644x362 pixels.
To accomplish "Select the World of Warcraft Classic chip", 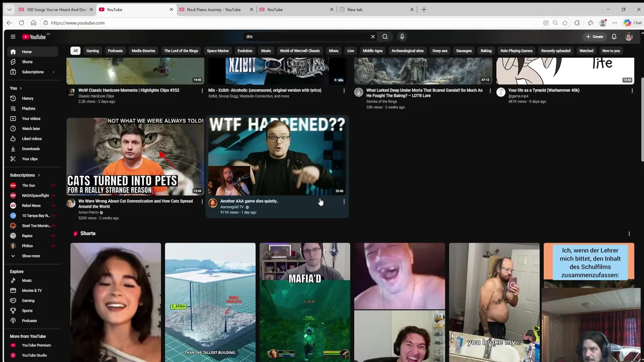I will [x=300, y=51].
